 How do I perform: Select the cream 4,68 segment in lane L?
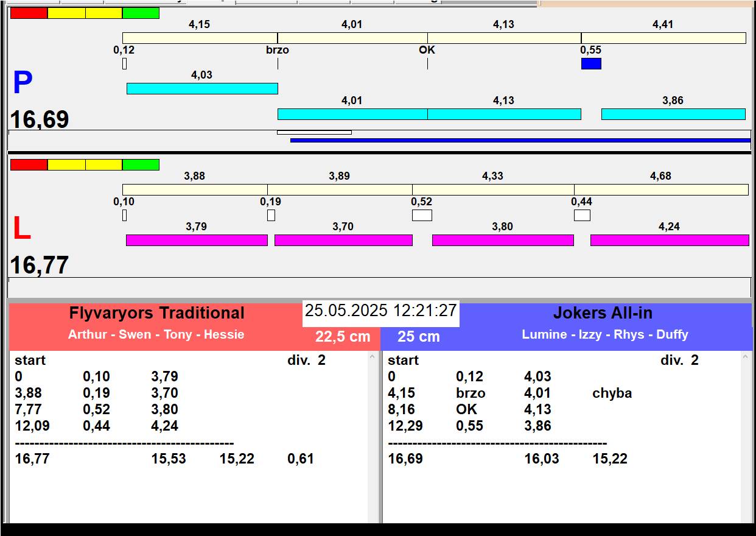661,189
